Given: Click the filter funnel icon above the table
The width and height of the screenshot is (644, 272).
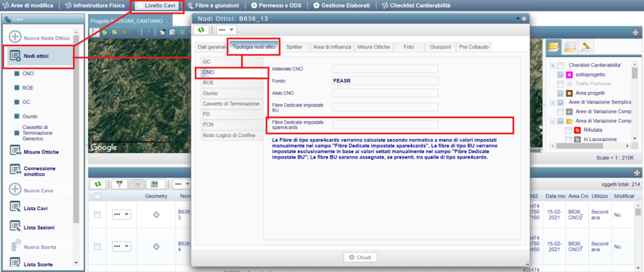Looking at the screenshot, I should [x=120, y=184].
